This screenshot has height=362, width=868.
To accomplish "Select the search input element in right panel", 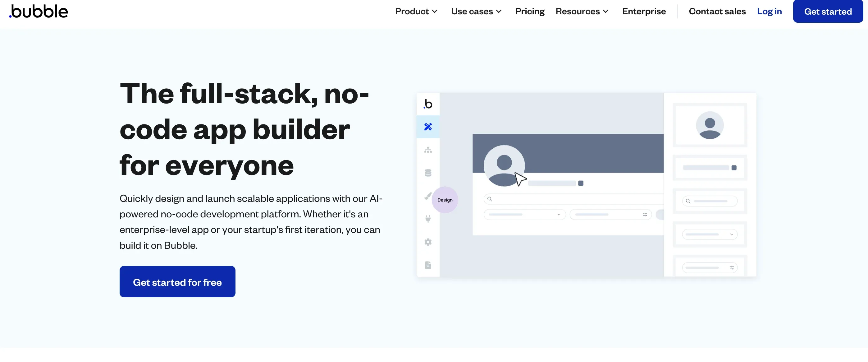I will tap(710, 201).
